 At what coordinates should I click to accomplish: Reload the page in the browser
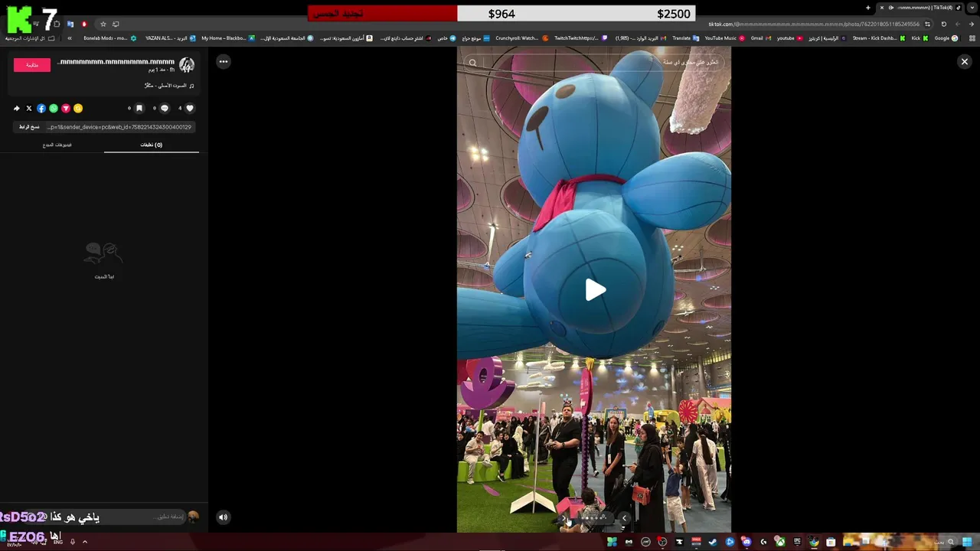point(943,24)
